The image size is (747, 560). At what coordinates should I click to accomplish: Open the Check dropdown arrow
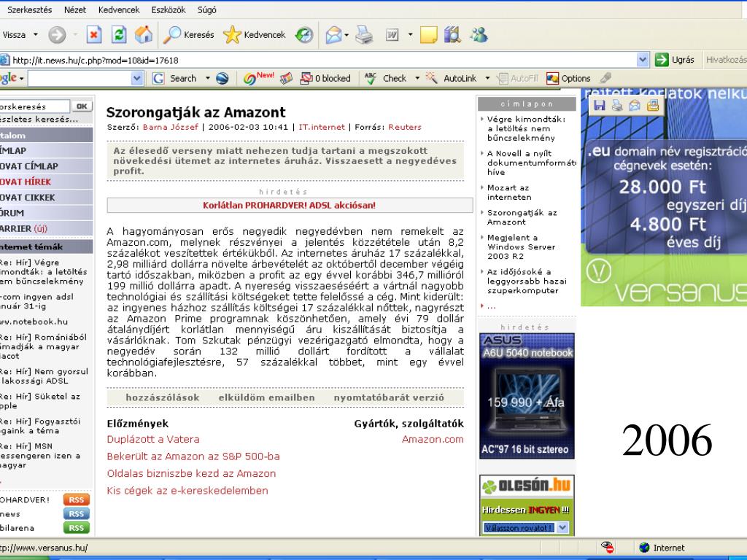[417, 78]
